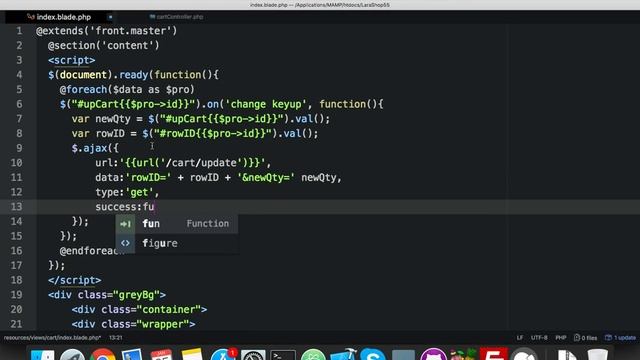The height and width of the screenshot is (360, 640).
Task: Change line ending LF in status bar
Action: 520,338
